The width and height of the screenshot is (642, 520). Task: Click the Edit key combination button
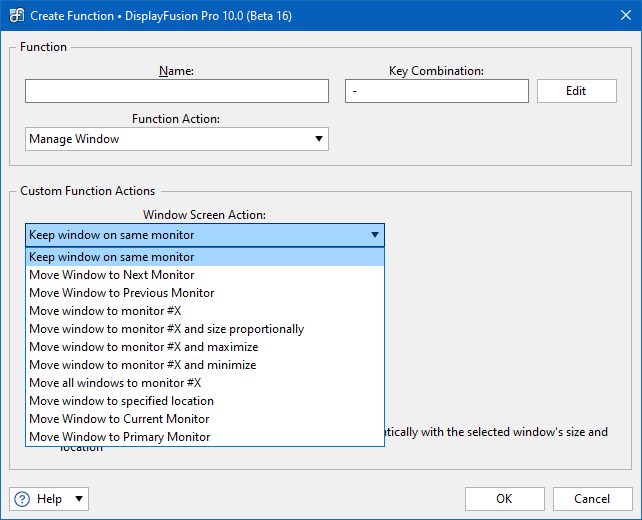pos(576,91)
